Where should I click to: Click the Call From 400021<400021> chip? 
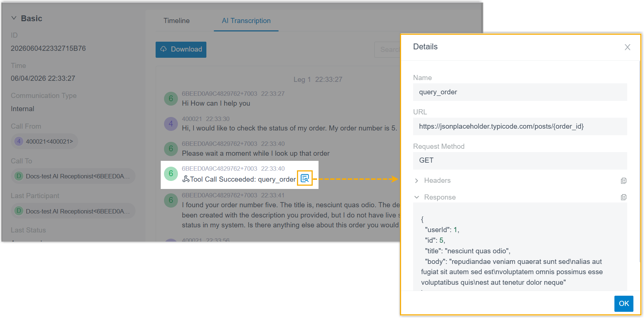click(44, 141)
